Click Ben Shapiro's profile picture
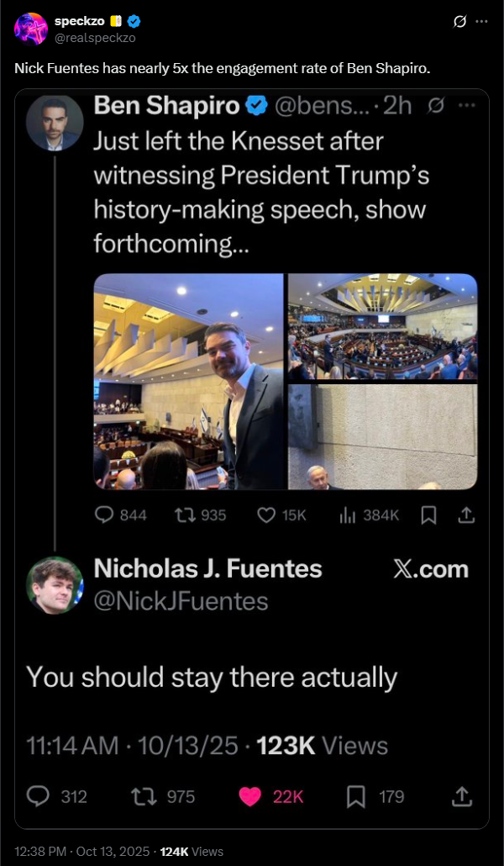504x866 pixels. 55,123
